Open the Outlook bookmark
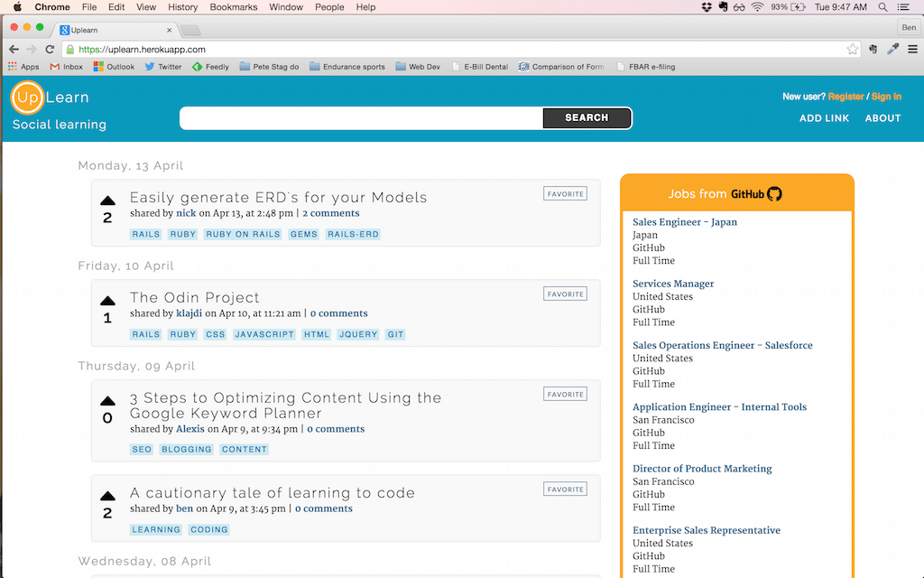This screenshot has height=578, width=924. (x=114, y=67)
